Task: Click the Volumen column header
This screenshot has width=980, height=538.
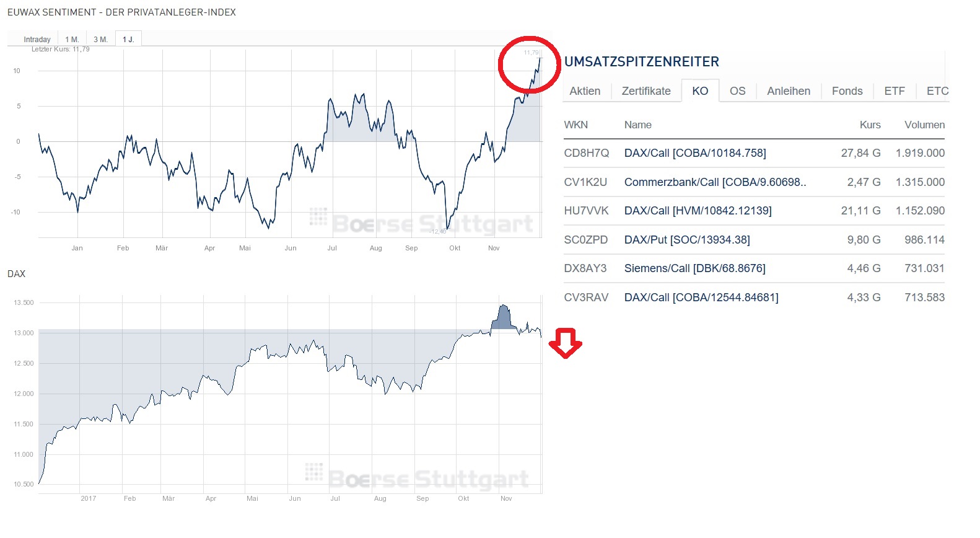Action: 924,125
